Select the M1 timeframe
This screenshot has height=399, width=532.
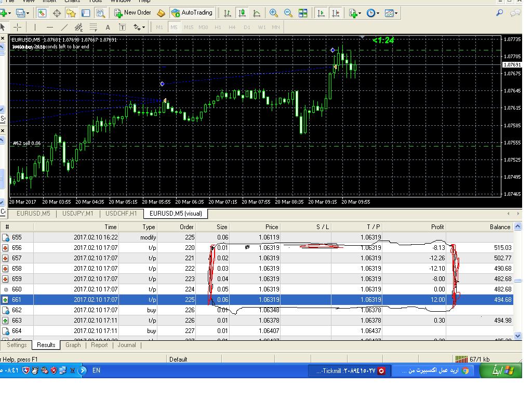pyautogui.click(x=159, y=27)
